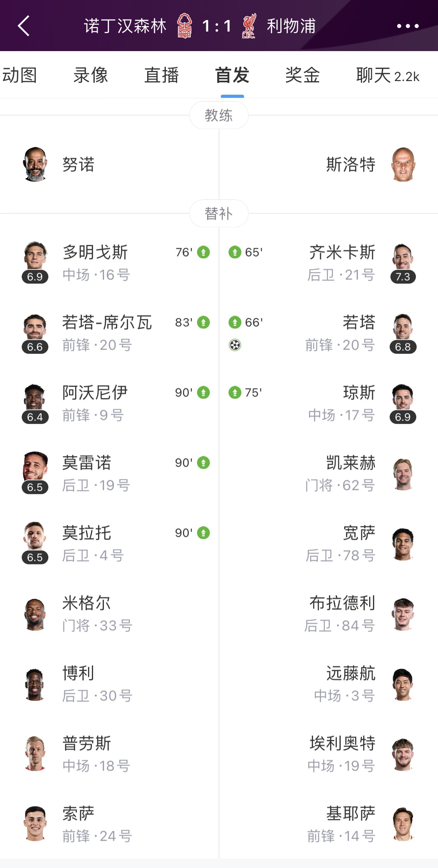Tap 远藤航's player avatar
This screenshot has height=868, width=438.
(403, 684)
